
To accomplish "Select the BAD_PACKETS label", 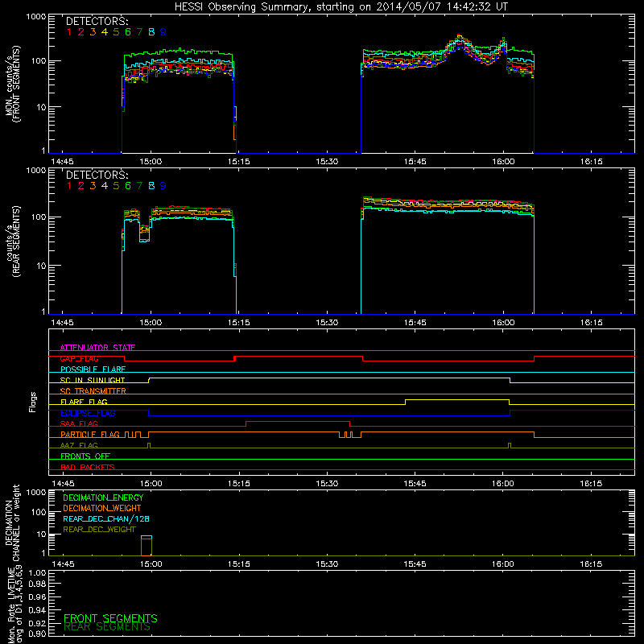I will (x=88, y=468).
